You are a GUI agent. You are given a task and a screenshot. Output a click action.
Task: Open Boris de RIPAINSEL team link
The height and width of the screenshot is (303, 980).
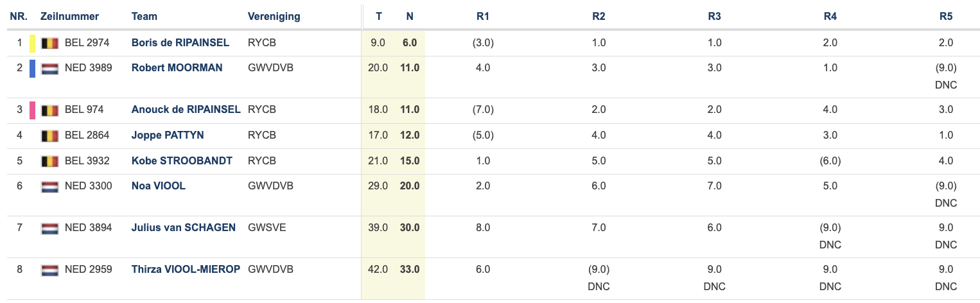click(x=180, y=43)
